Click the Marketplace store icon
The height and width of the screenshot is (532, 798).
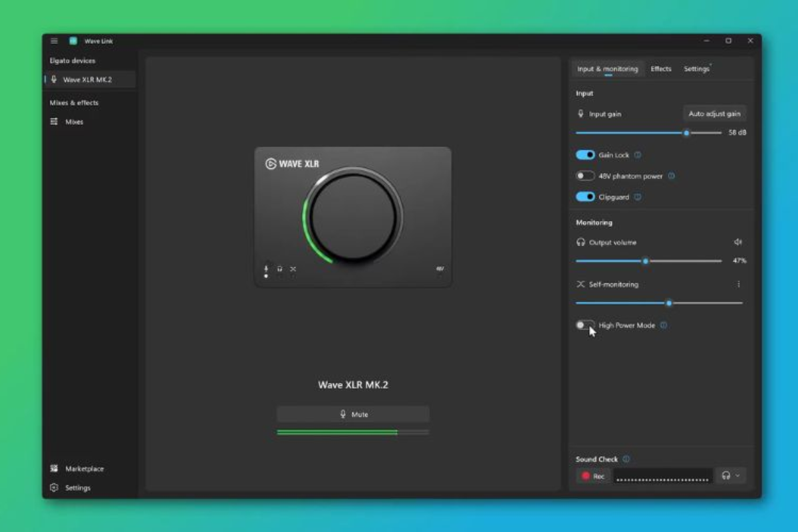(x=54, y=469)
